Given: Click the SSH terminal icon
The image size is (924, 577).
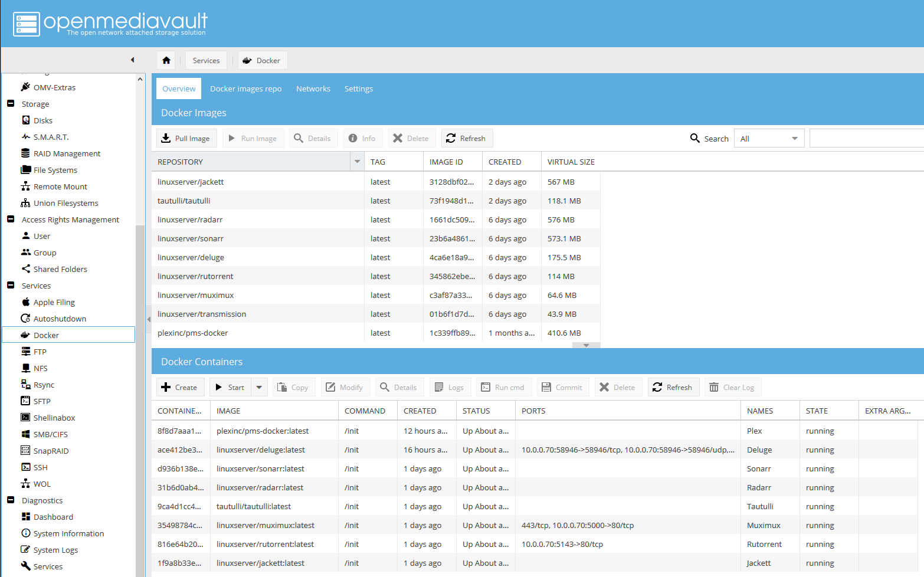Looking at the screenshot, I should point(25,467).
